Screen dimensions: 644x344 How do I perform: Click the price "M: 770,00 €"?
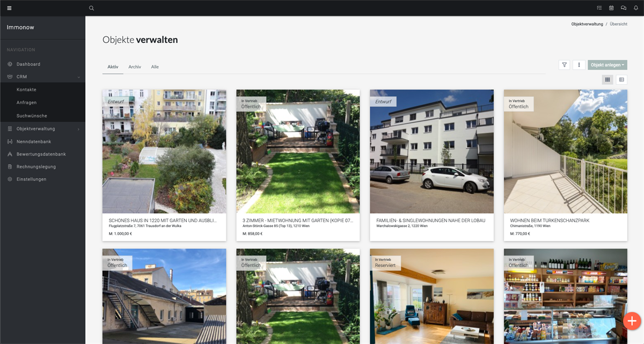pyautogui.click(x=520, y=234)
